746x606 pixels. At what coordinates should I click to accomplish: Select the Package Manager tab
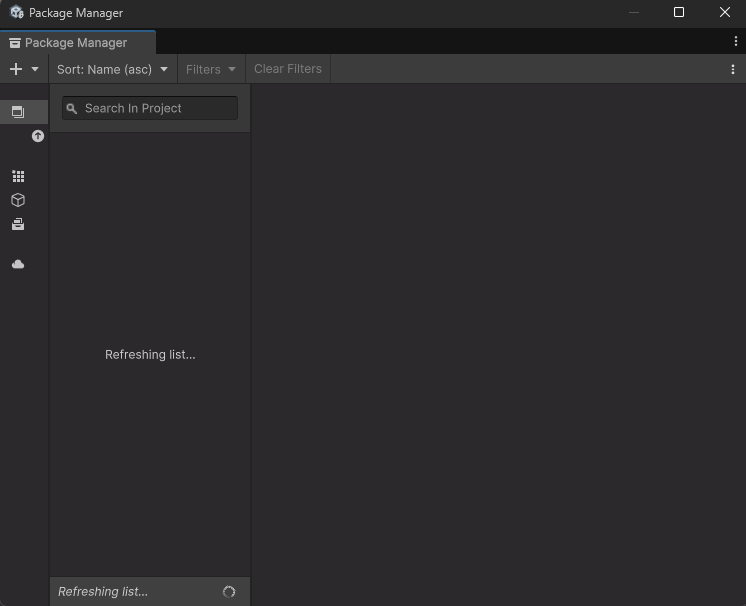pos(78,43)
